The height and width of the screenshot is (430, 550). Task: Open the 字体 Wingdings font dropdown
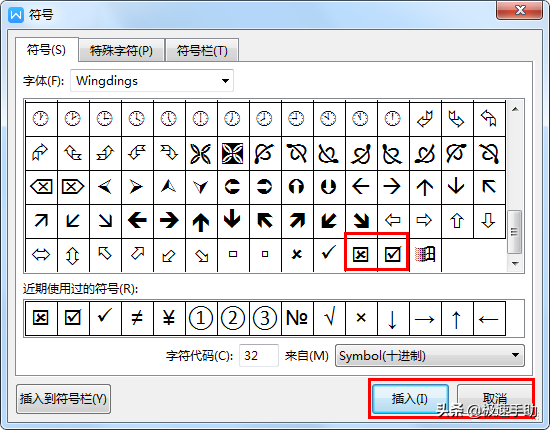pos(152,81)
